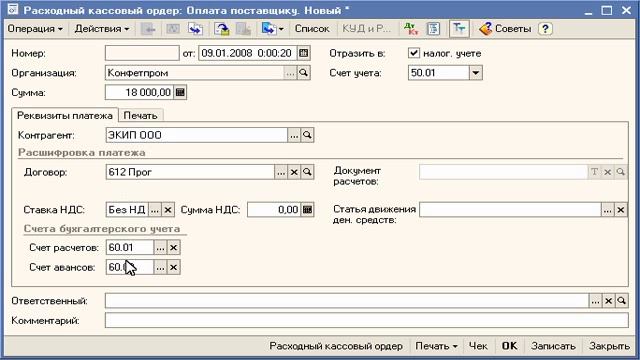Click ellipsis of Статья движения ден. средств
This screenshot has width=640, height=360.
[607, 210]
